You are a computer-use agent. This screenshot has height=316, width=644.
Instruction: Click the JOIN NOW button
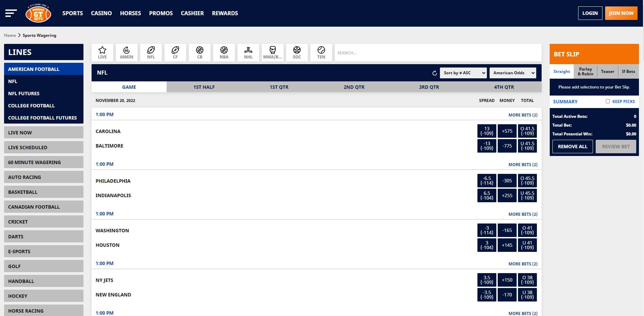point(621,13)
